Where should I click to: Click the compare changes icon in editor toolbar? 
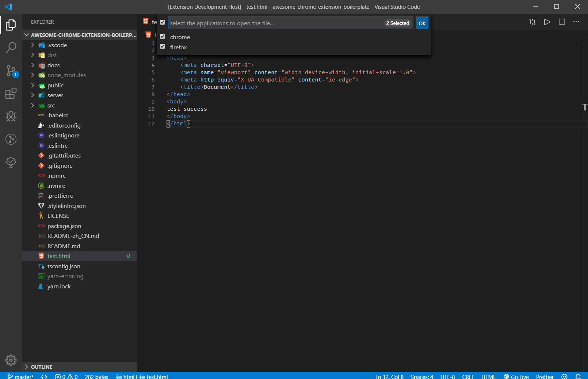pos(532,22)
